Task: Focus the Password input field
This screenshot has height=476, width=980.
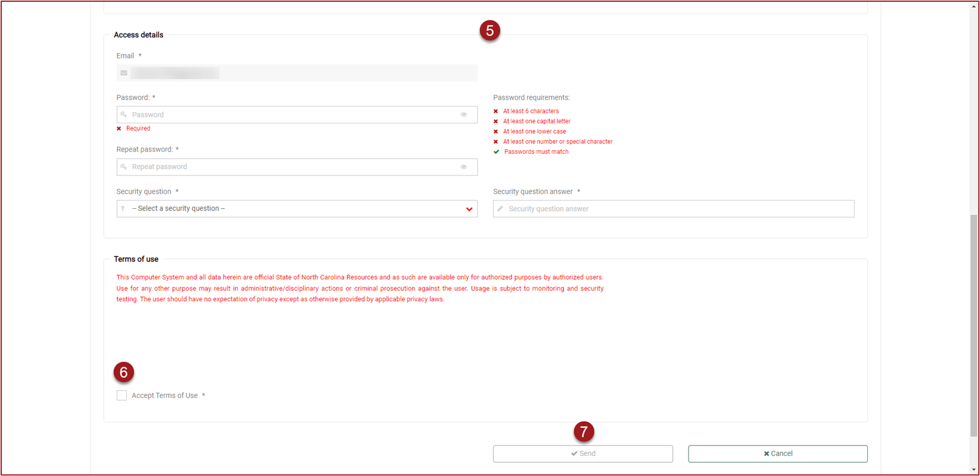Action: pos(292,115)
